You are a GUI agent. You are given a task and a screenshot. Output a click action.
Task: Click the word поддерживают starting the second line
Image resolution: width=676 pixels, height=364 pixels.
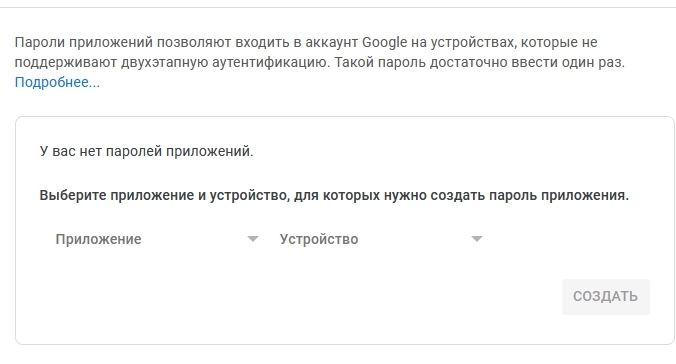[x=66, y=62]
